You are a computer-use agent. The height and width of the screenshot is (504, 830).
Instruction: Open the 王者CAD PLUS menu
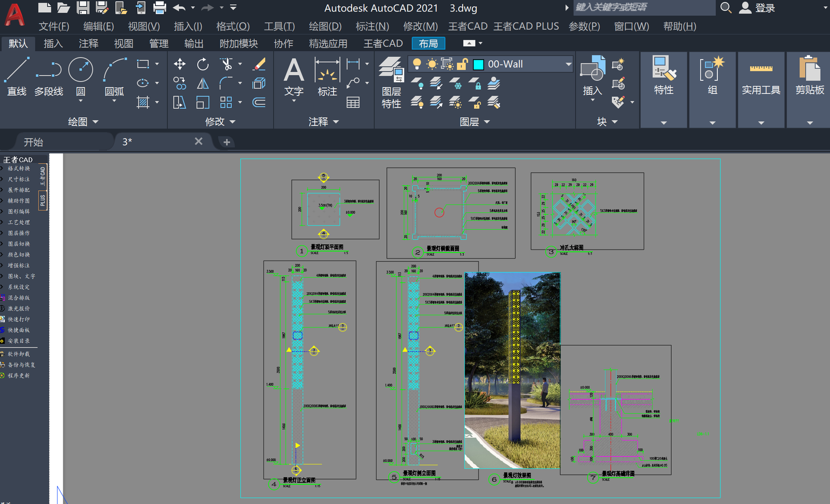point(526,26)
